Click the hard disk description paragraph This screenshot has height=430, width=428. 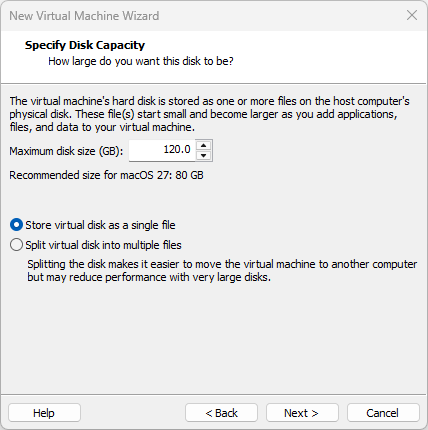tap(209, 114)
